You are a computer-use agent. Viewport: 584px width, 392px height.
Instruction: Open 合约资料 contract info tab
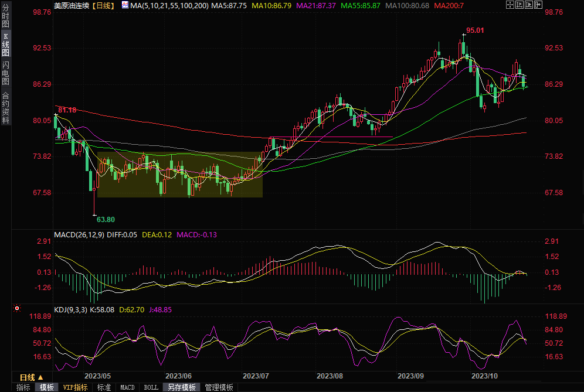coord(5,108)
